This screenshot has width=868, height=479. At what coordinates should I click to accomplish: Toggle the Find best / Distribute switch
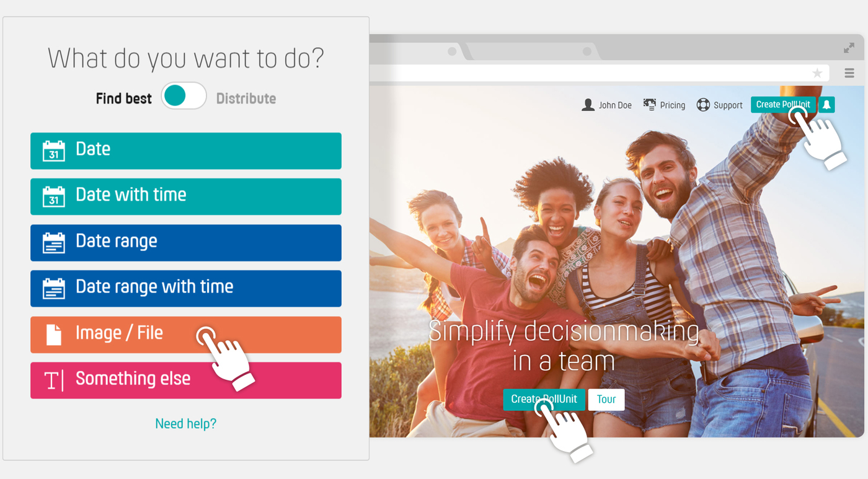[184, 96]
